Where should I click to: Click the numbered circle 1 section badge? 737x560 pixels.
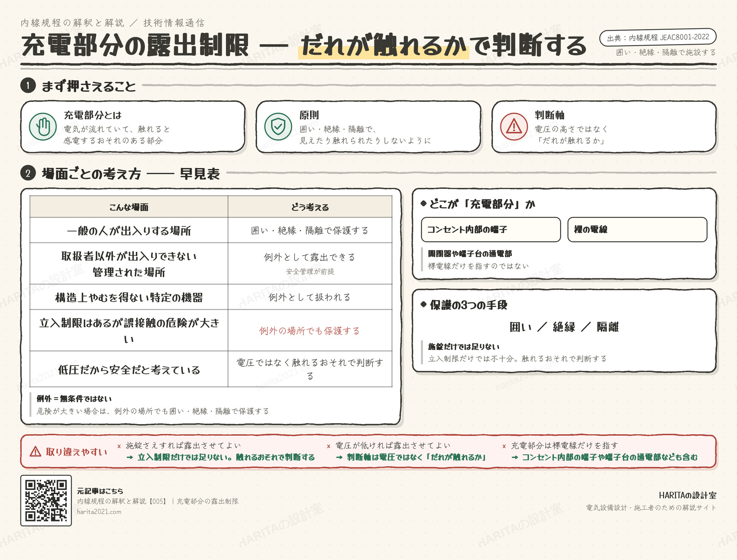28,86
